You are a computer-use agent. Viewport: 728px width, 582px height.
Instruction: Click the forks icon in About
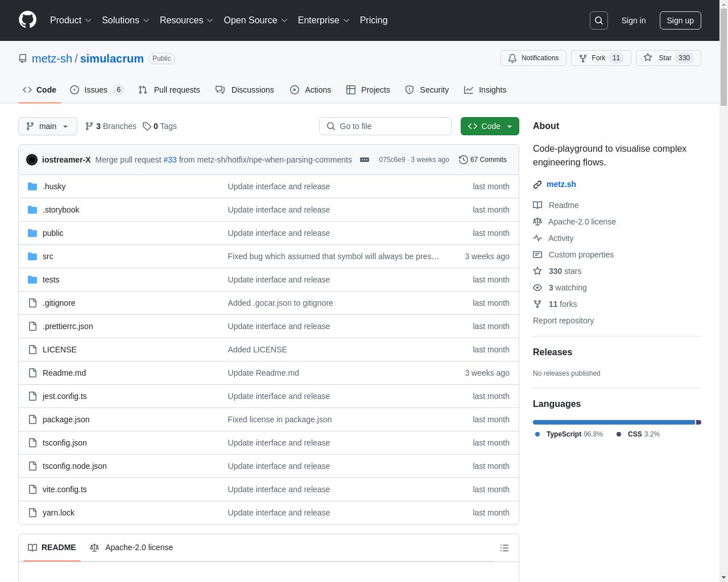[537, 304]
